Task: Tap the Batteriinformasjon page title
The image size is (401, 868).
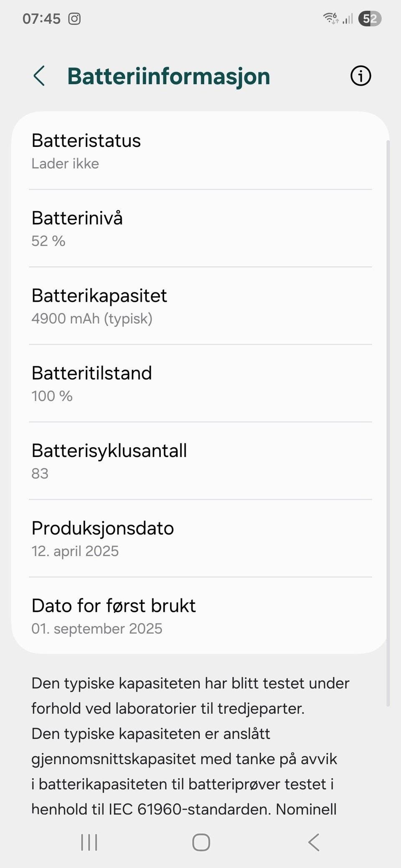Action: click(169, 76)
